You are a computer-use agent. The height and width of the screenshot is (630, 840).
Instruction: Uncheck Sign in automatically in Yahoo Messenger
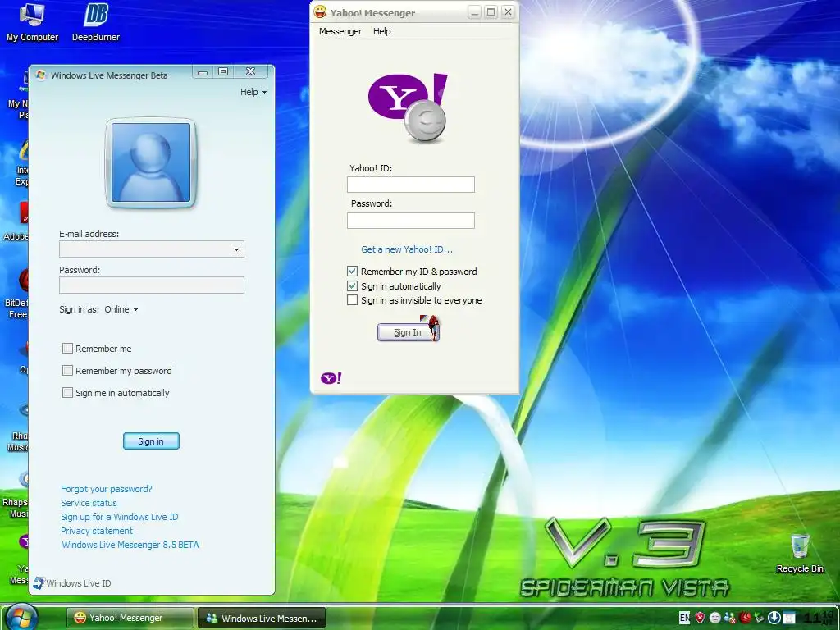click(352, 285)
